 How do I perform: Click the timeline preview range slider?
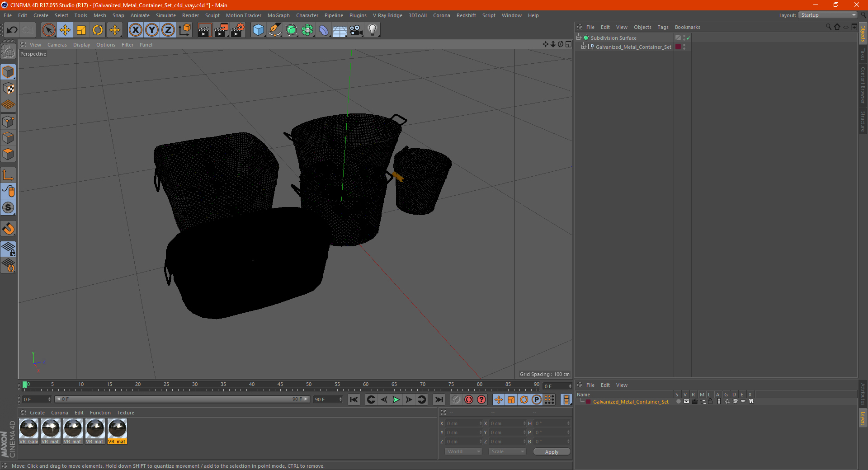pyautogui.click(x=182, y=399)
